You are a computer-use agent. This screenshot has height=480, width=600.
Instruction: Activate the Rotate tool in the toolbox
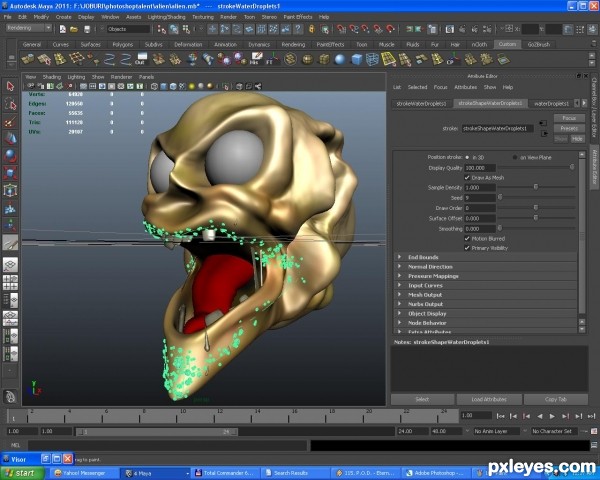(x=10, y=156)
